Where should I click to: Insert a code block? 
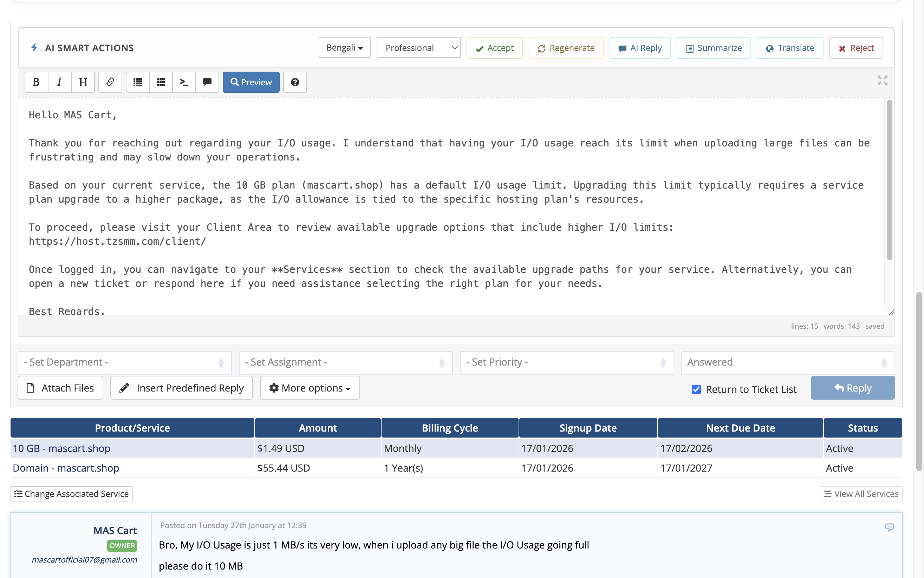pyautogui.click(x=183, y=82)
